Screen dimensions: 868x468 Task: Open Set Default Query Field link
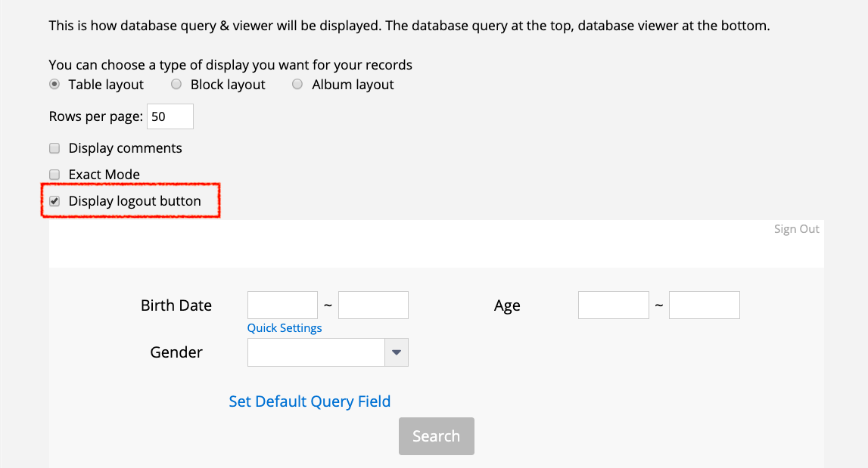point(310,401)
